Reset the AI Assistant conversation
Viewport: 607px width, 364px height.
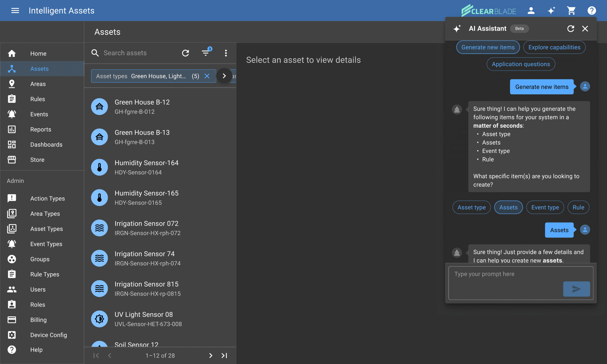pos(571,29)
